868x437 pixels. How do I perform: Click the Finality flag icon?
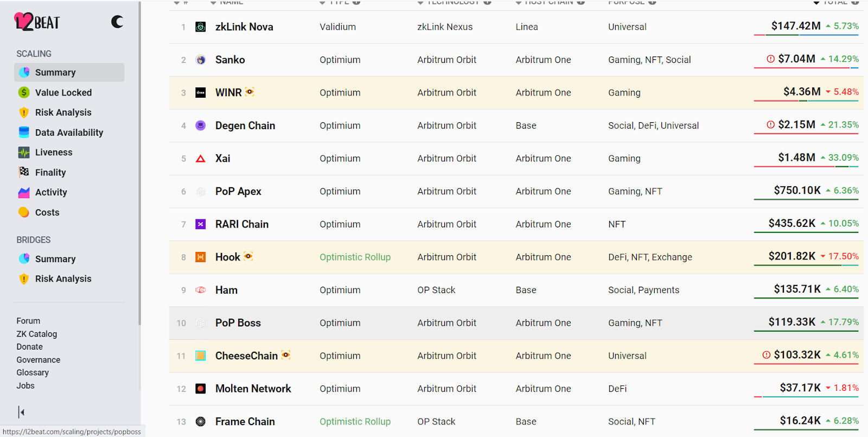(x=24, y=172)
